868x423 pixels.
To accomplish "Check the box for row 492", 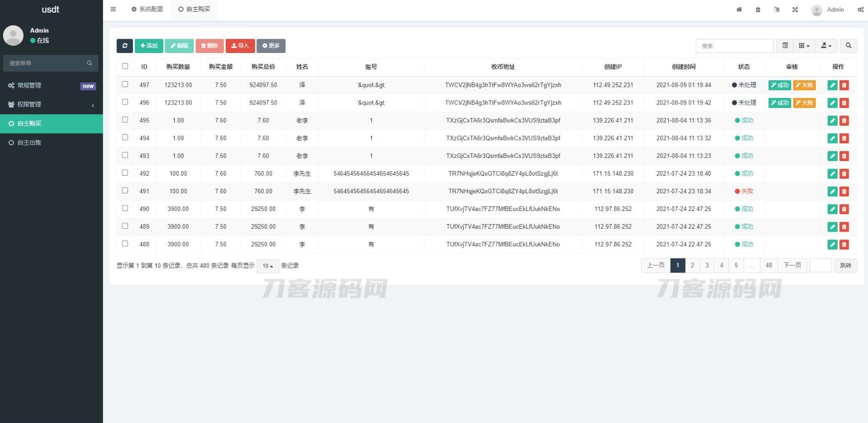I will [125, 173].
